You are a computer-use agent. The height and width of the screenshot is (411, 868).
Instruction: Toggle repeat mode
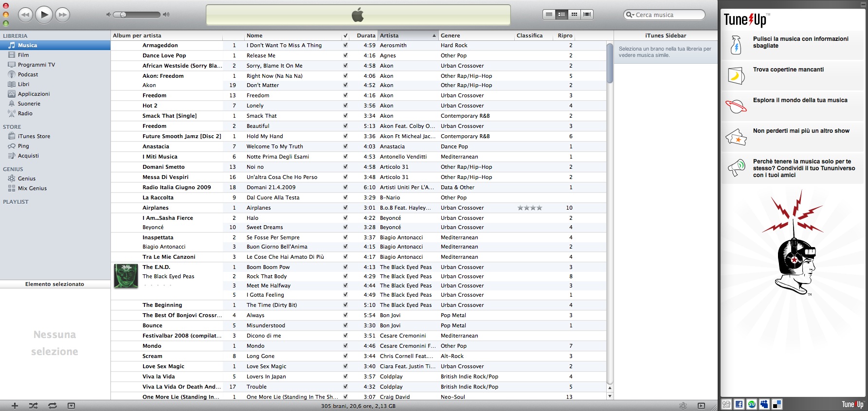53,406
